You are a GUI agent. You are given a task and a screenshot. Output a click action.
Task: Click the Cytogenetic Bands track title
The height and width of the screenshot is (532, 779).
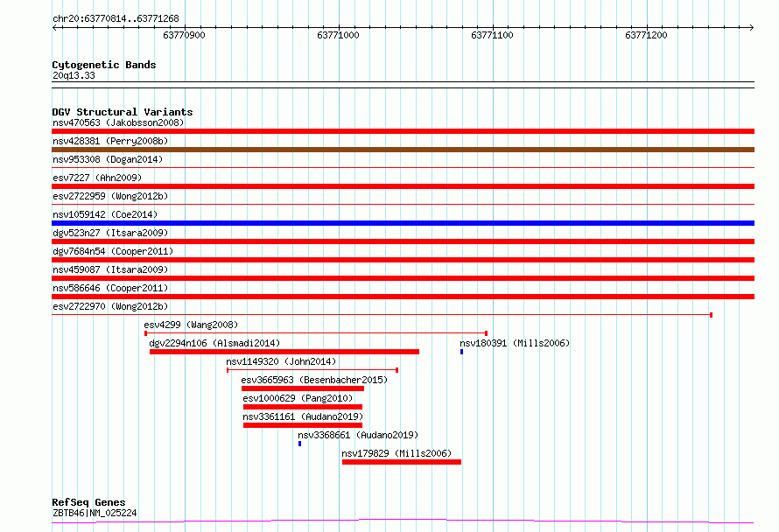click(104, 65)
